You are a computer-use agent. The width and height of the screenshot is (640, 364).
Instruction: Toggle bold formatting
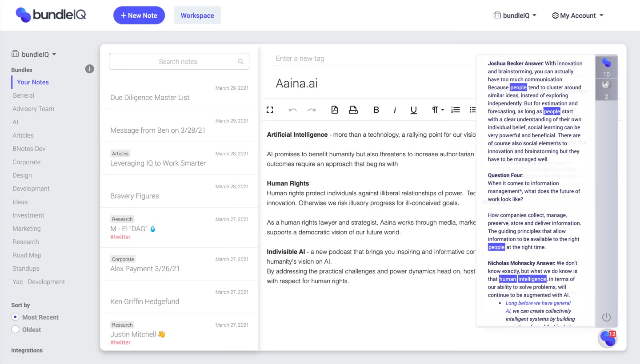coord(376,110)
